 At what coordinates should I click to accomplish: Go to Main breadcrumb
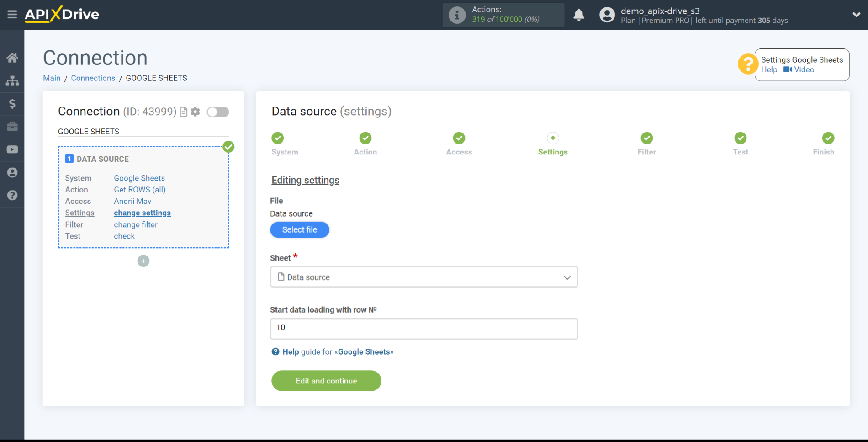tap(52, 78)
